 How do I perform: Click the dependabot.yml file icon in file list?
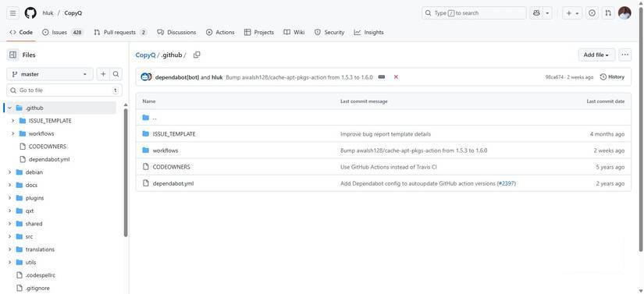coord(145,183)
